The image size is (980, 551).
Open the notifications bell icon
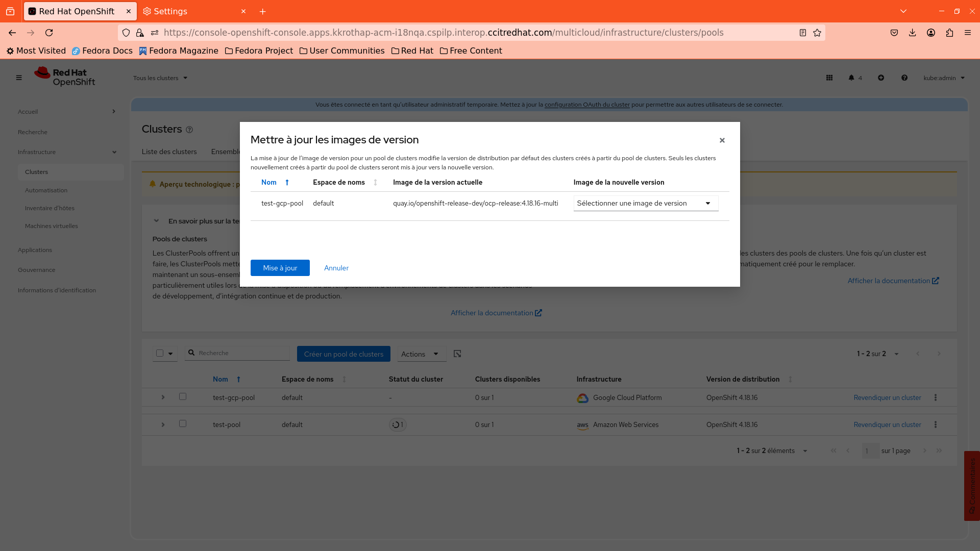[x=851, y=78]
